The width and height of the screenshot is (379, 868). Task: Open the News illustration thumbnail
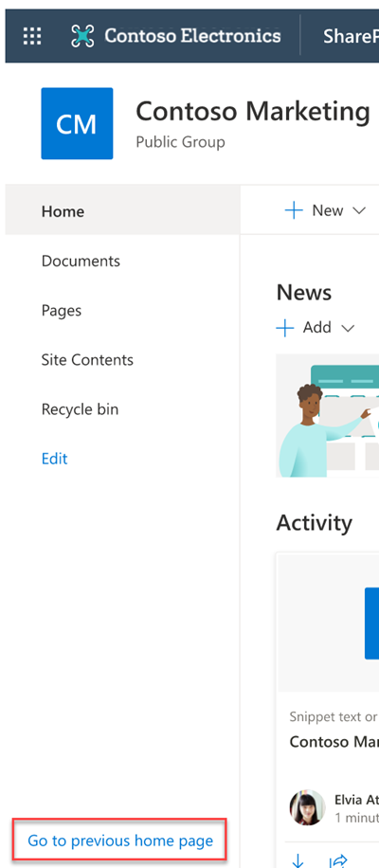[328, 415]
